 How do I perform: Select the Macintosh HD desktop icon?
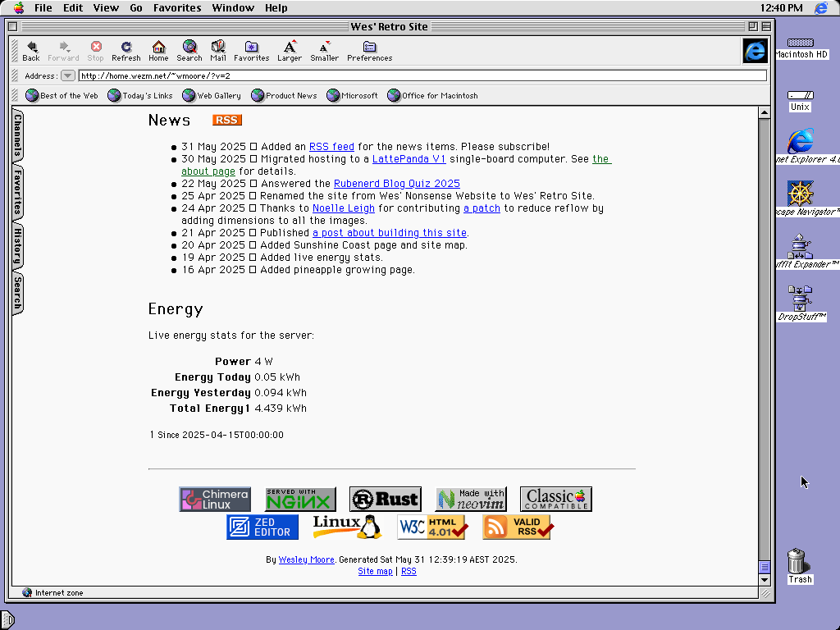801,48
